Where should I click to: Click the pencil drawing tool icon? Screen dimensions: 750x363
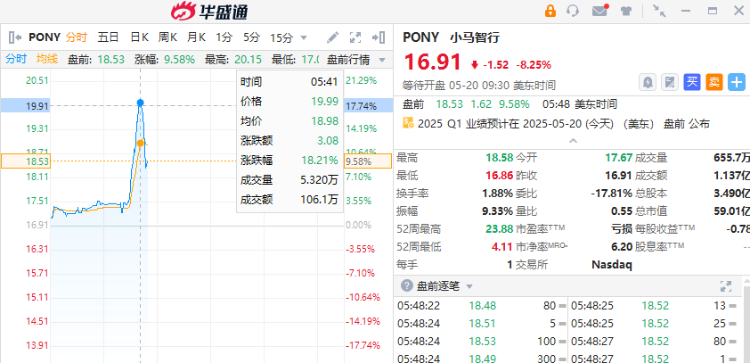333,37
